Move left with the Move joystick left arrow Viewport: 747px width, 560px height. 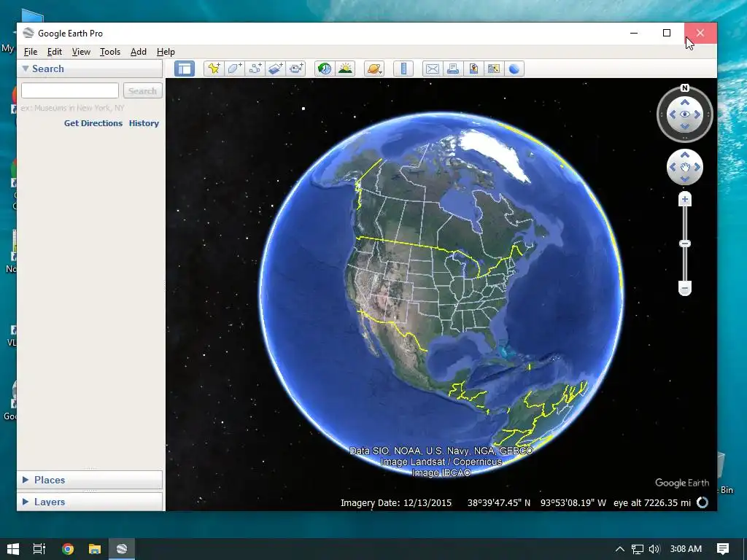pos(672,167)
